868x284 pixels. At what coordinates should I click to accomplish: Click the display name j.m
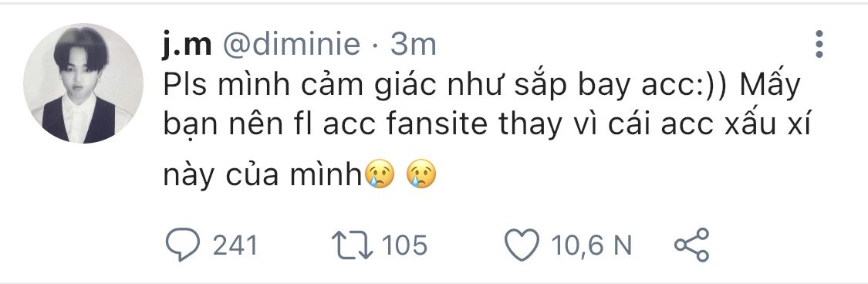point(187,44)
